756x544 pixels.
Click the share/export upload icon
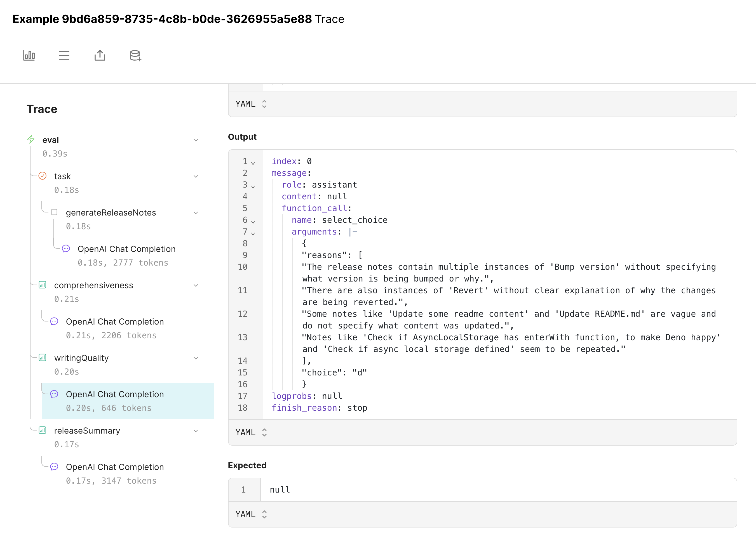[x=100, y=55]
